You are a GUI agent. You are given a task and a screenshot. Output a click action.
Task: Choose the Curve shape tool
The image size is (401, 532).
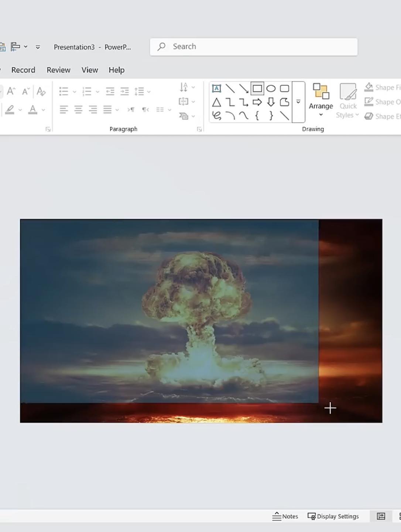[x=244, y=116]
